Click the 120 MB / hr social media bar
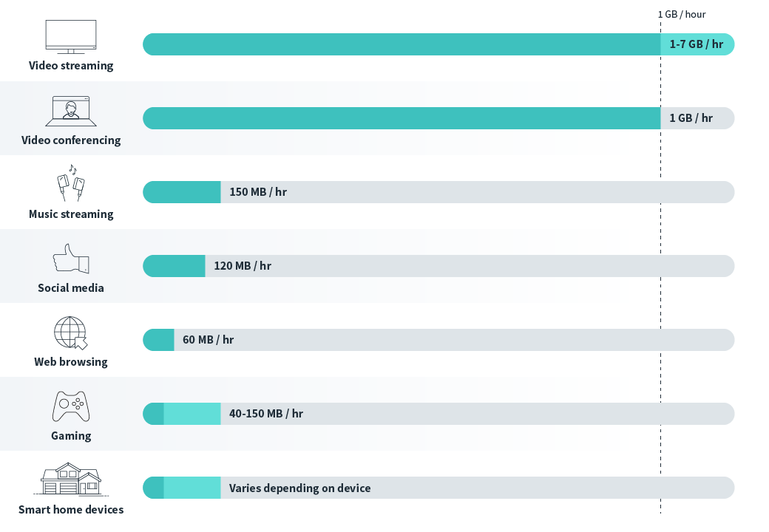The image size is (769, 532). click(x=438, y=266)
